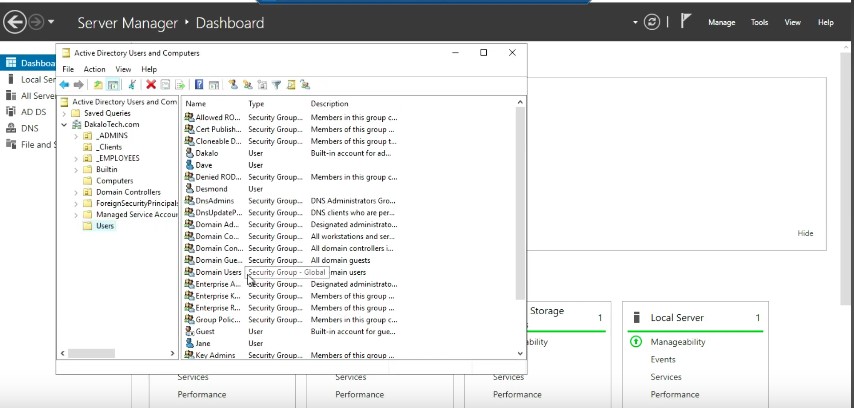Click the Export List toolbar icon
Image resolution: width=854 pixels, height=408 pixels.
point(179,84)
